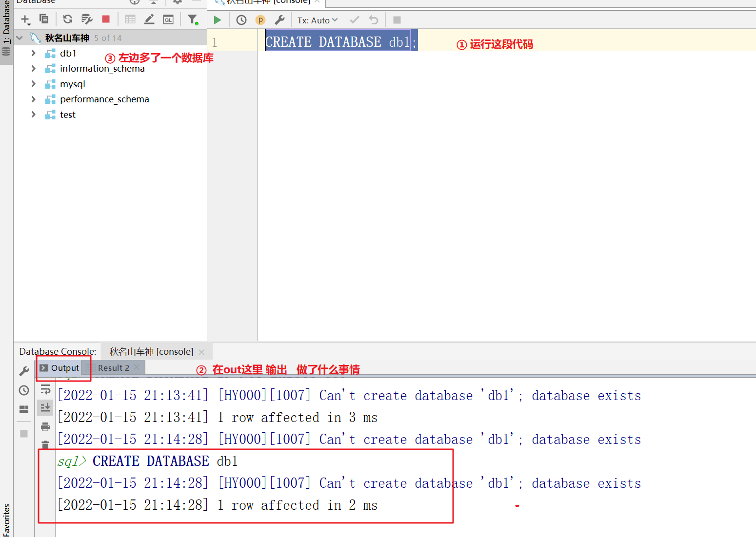Open the 1: Database tool window tab
Screen dimensions: 756x537
(x=6, y=22)
